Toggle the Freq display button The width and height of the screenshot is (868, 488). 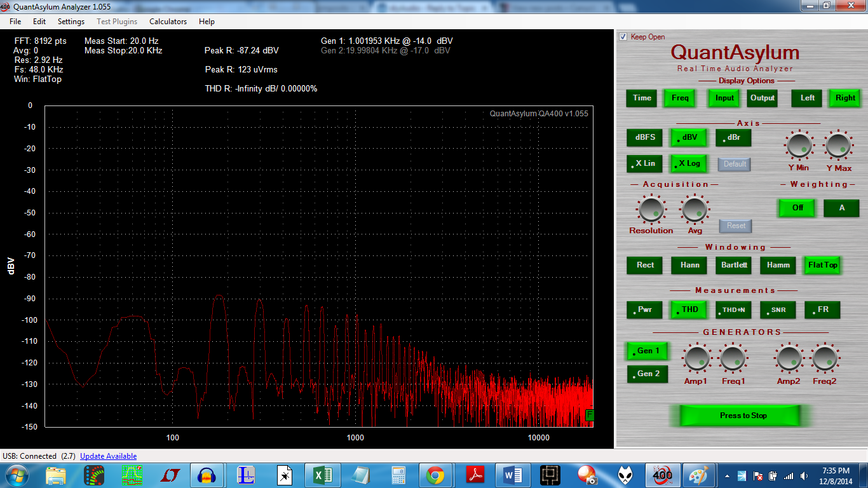[x=680, y=98]
